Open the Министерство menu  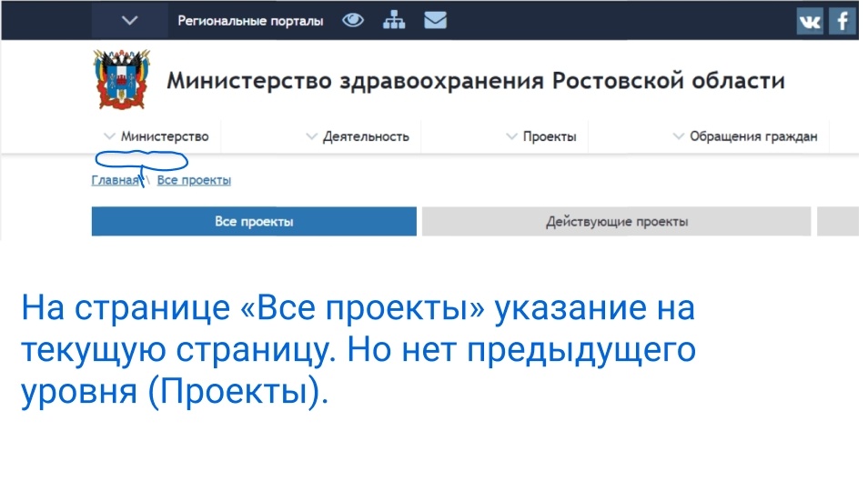click(x=165, y=136)
